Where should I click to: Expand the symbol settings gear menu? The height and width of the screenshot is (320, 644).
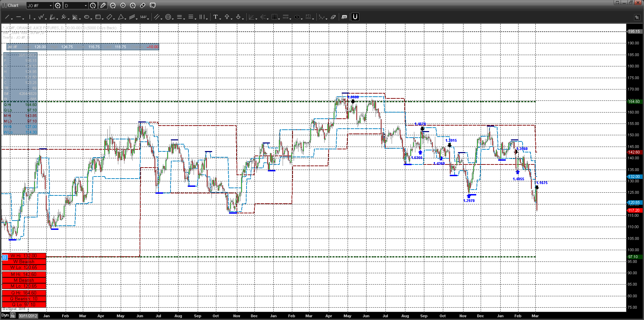(x=58, y=6)
